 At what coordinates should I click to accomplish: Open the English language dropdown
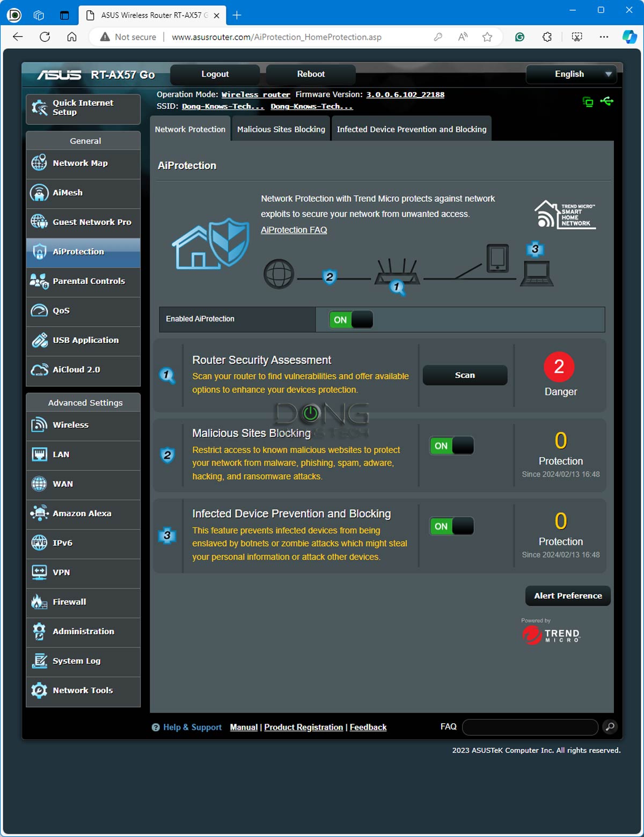point(572,74)
